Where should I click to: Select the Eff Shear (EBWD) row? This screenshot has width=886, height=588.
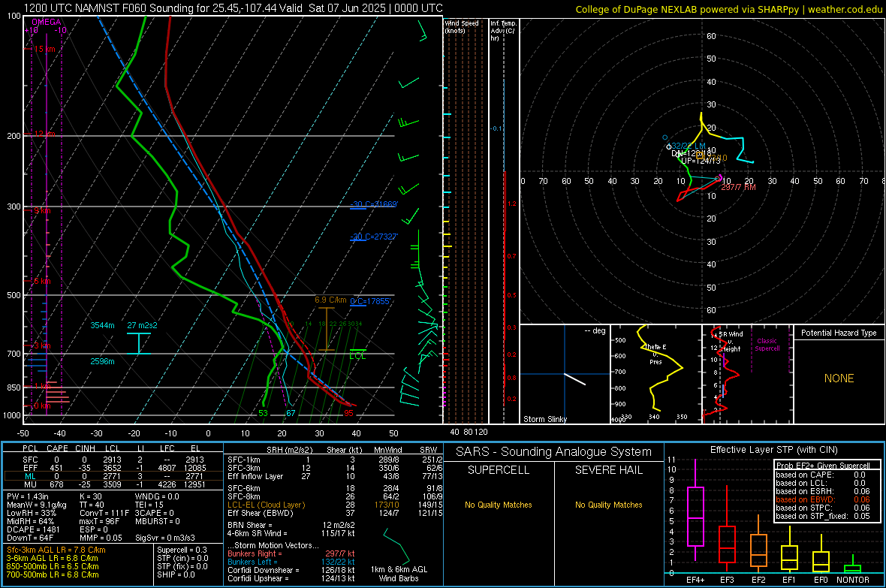click(335, 514)
